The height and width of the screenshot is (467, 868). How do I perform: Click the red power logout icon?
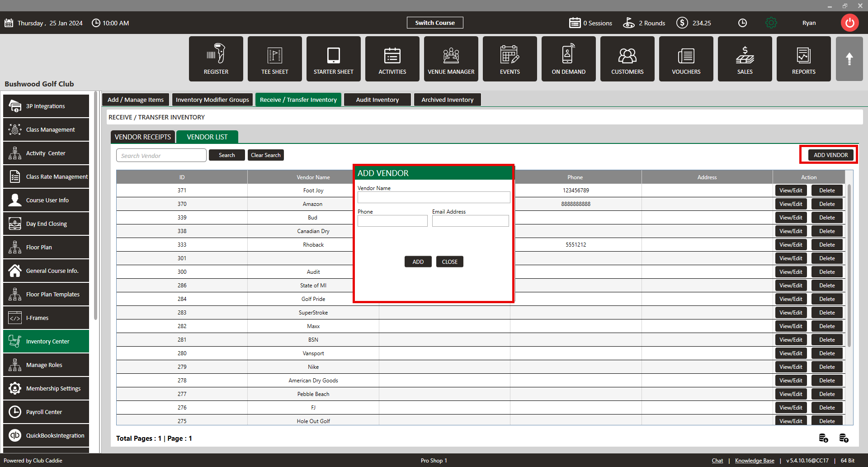click(850, 23)
